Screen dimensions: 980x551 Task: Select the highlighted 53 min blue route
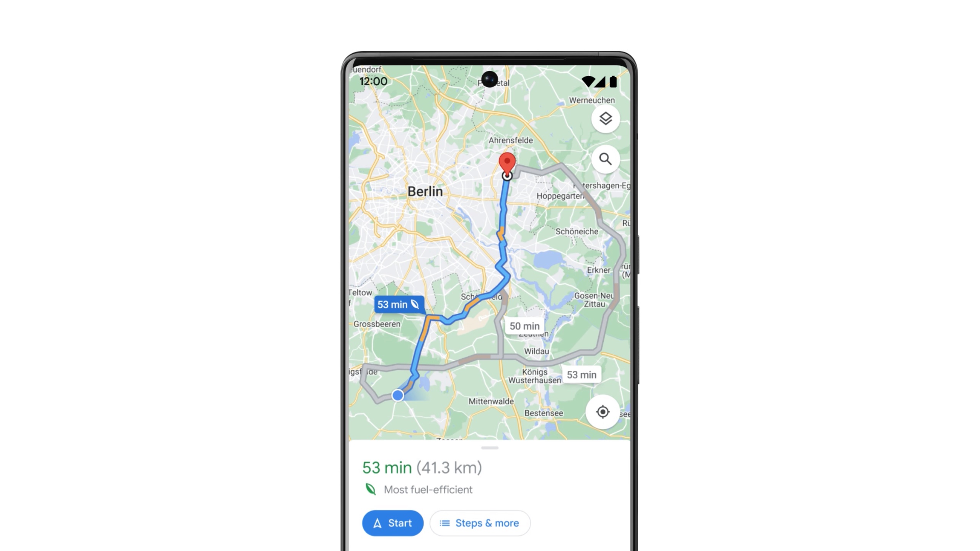pos(398,304)
